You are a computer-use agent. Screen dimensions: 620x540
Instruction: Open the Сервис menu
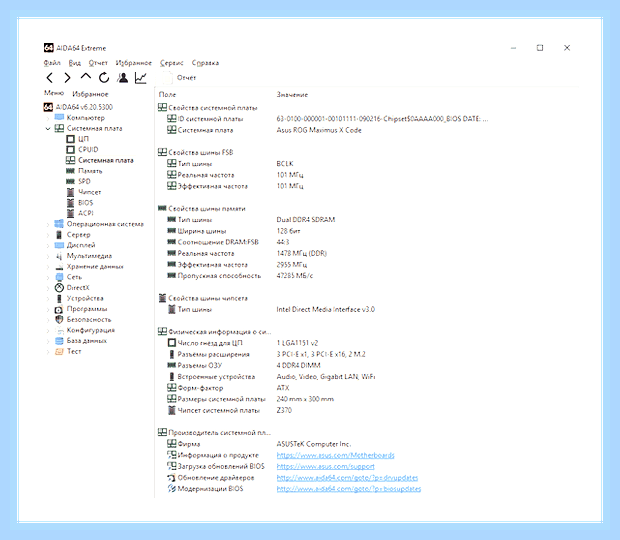(x=172, y=63)
